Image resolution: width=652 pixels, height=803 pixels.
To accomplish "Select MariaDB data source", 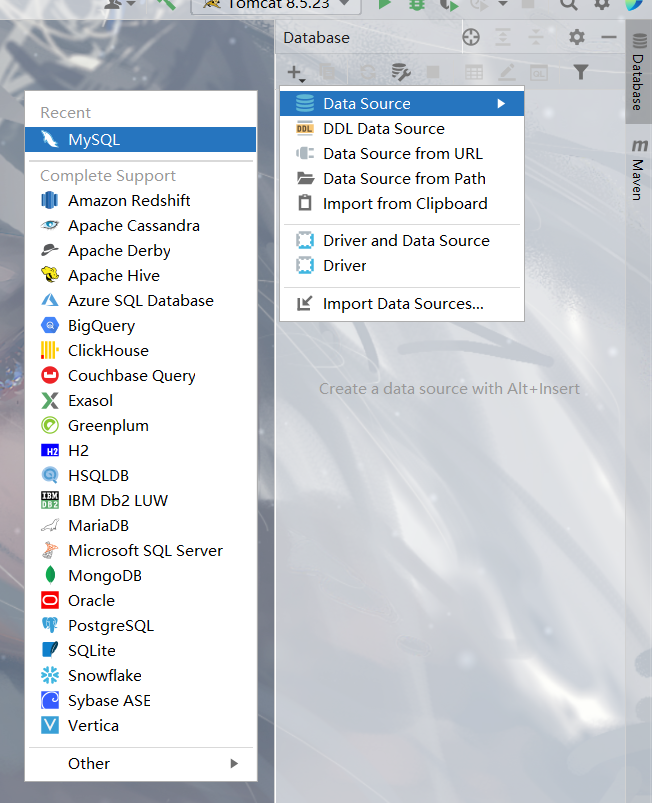I will click(x=140, y=526).
